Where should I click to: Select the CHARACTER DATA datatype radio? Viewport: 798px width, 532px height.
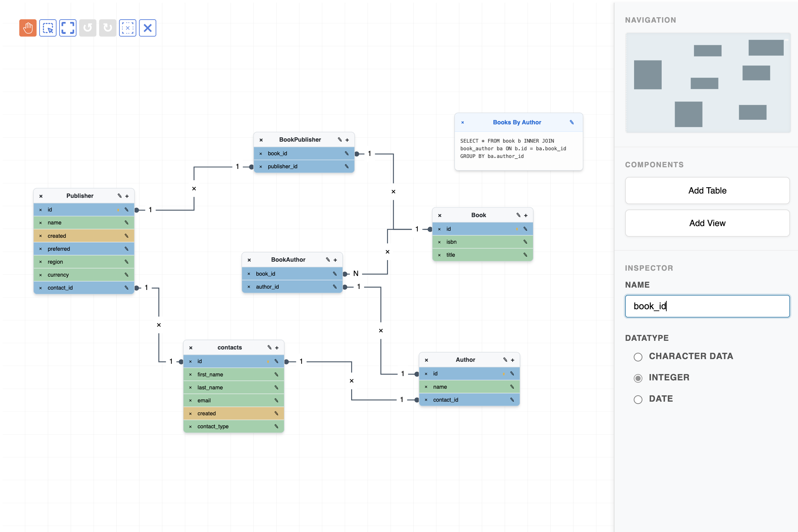pyautogui.click(x=638, y=357)
